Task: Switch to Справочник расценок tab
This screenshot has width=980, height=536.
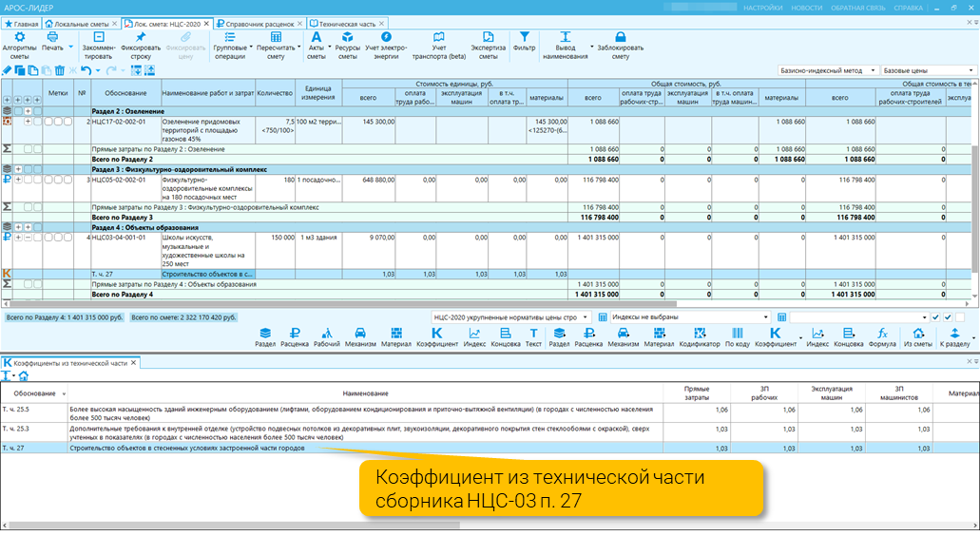Action: 259,24
